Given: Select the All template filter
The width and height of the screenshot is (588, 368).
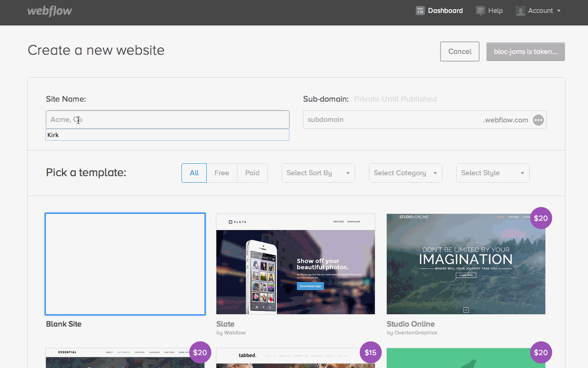Looking at the screenshot, I should (194, 173).
